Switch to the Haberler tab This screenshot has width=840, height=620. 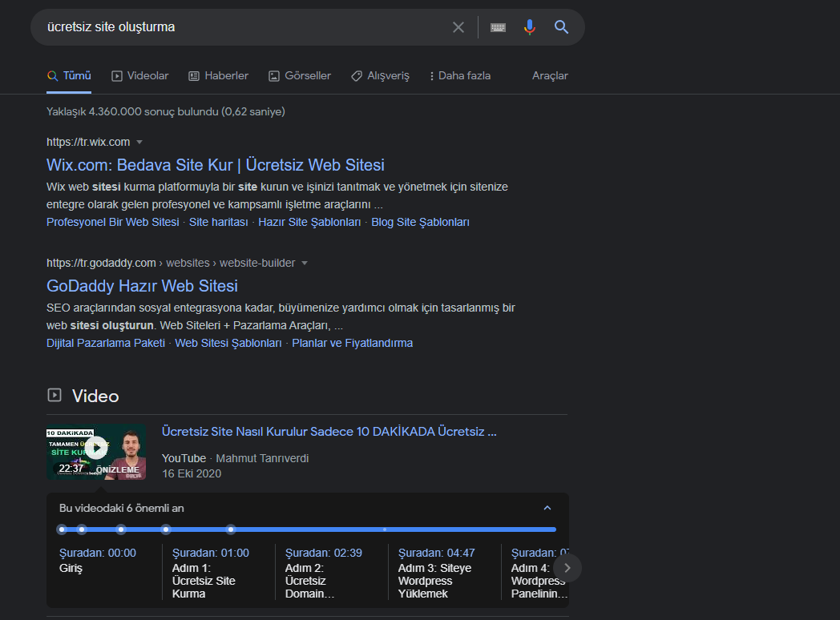pos(219,76)
